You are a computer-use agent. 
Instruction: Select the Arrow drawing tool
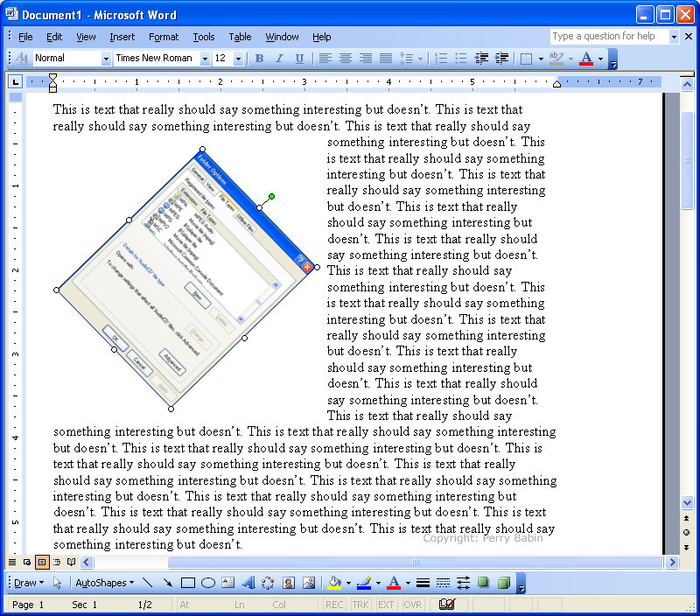click(x=167, y=583)
